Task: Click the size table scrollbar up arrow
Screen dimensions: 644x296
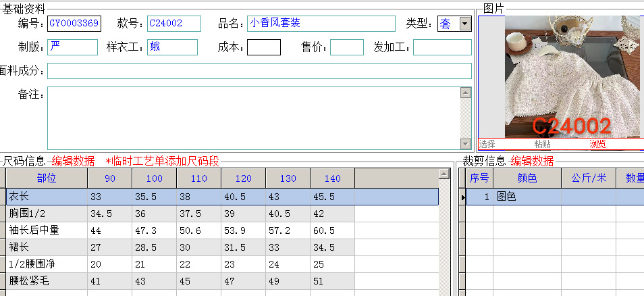Action: click(x=444, y=174)
